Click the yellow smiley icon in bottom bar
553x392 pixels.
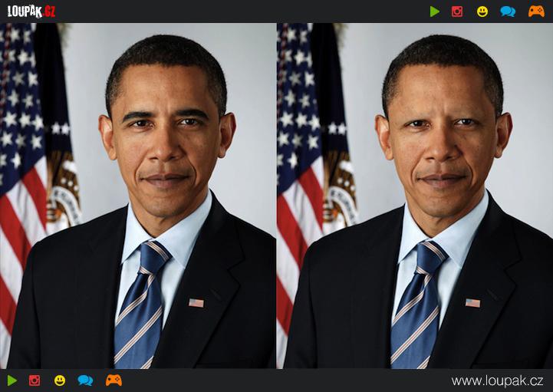[60, 380]
